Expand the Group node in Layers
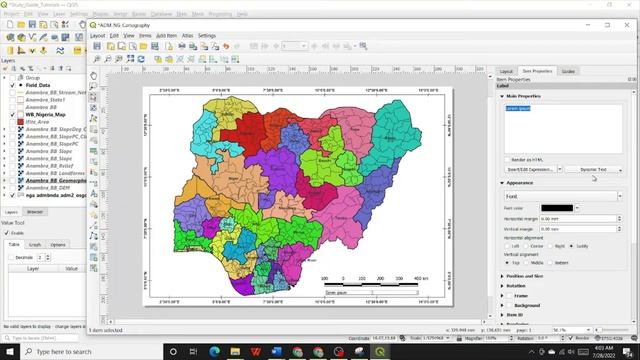This screenshot has height=360, width=640. (4, 78)
